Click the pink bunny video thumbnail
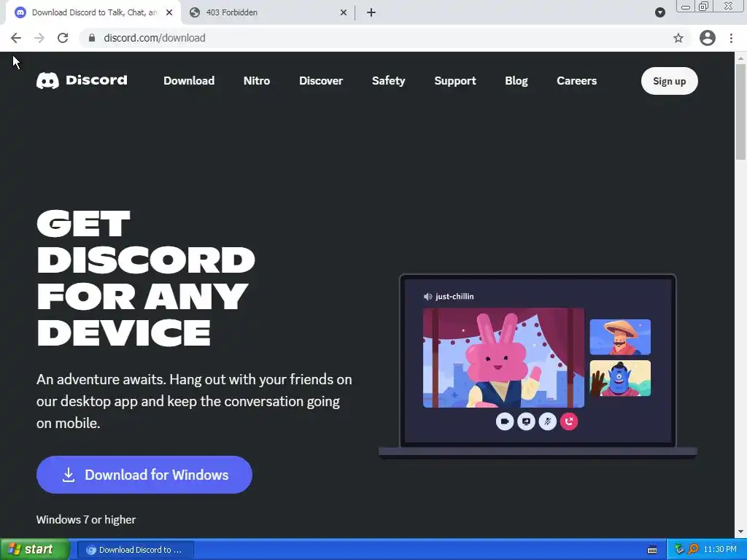 coord(503,357)
